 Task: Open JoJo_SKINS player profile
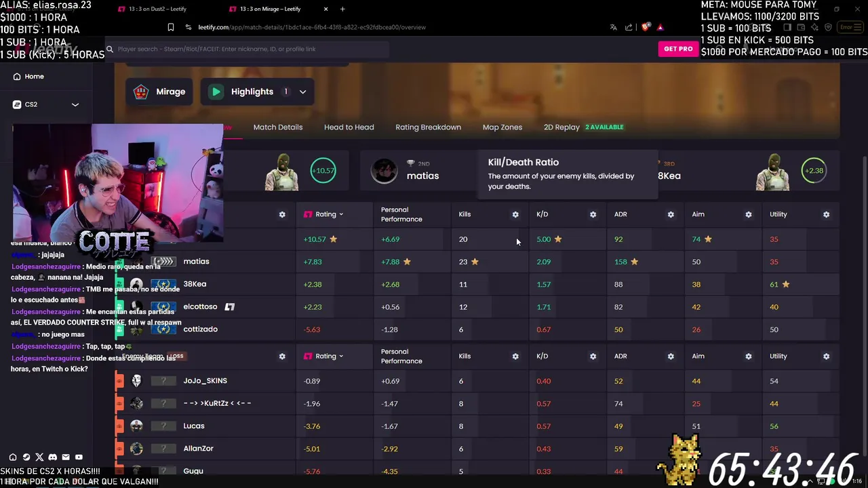[x=205, y=381]
